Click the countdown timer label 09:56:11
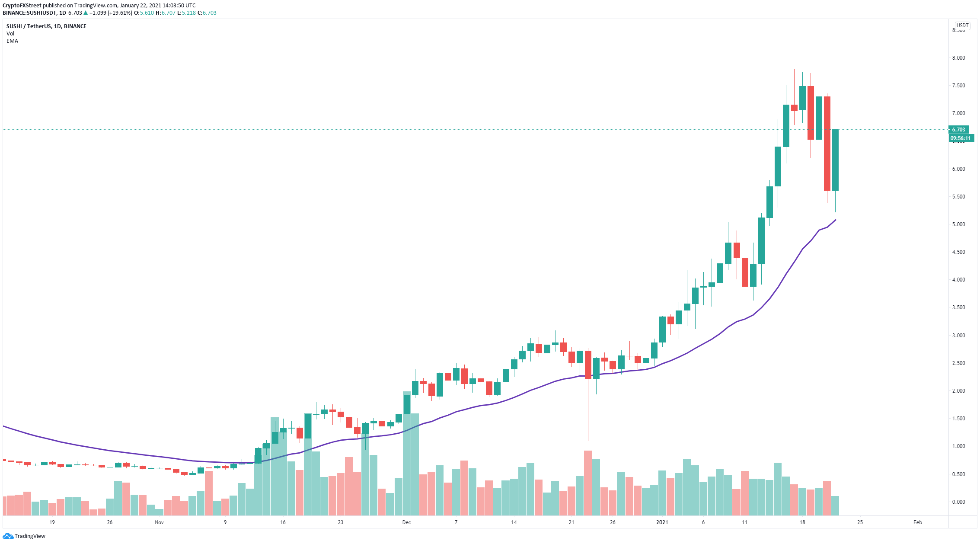Image resolution: width=980 pixels, height=544 pixels. coord(961,138)
